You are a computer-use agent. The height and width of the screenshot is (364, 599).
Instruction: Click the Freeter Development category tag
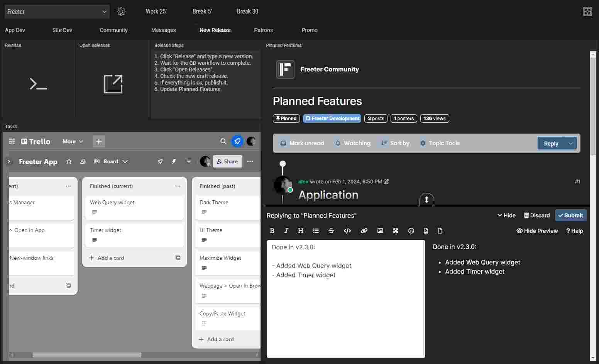332,119
